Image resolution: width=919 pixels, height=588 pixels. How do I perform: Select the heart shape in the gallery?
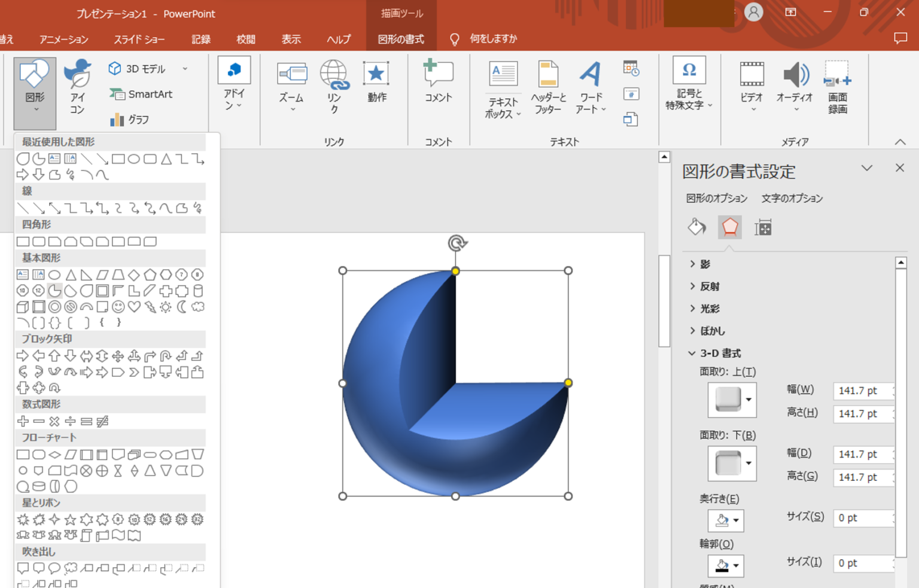(133, 307)
